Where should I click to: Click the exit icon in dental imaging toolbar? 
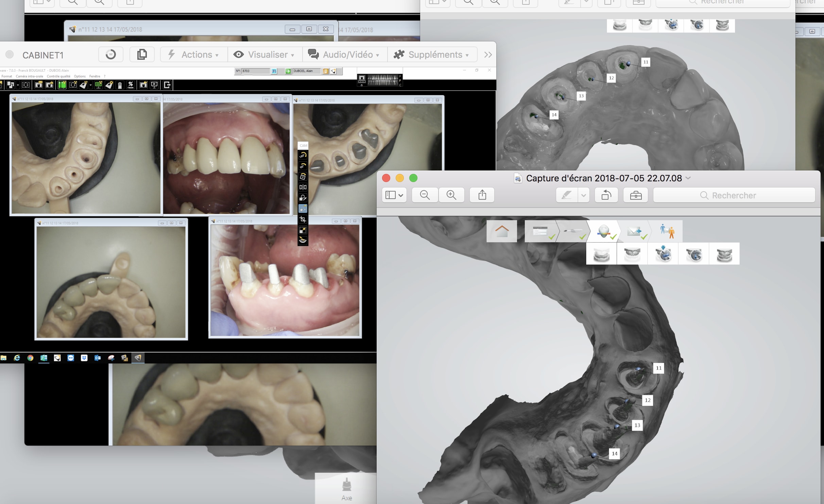click(167, 85)
